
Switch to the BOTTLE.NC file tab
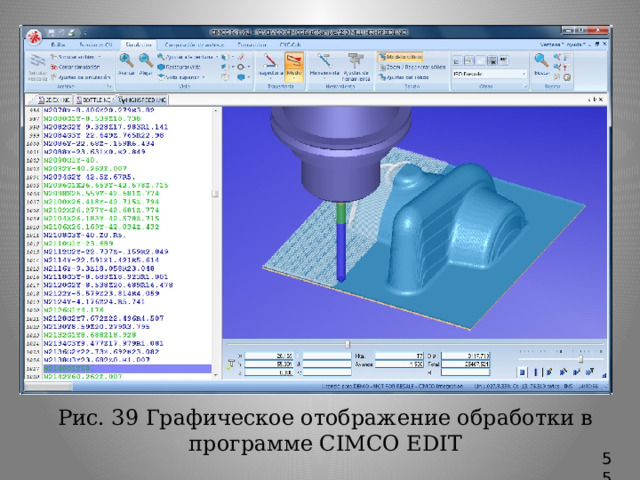coord(93,100)
